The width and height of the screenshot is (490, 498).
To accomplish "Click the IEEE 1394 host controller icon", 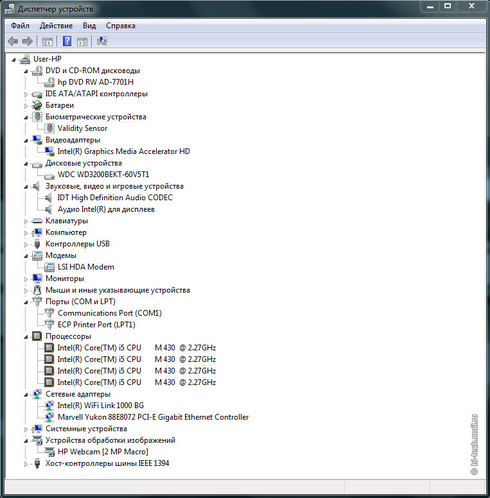I will [37, 463].
